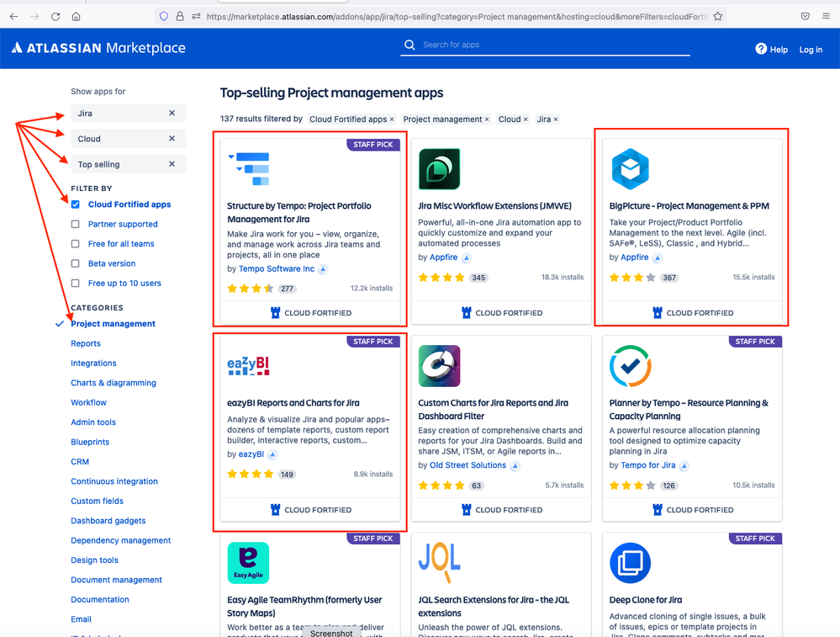This screenshot has height=637, width=840.
Task: Select the Charts & diagramming category
Action: point(114,383)
